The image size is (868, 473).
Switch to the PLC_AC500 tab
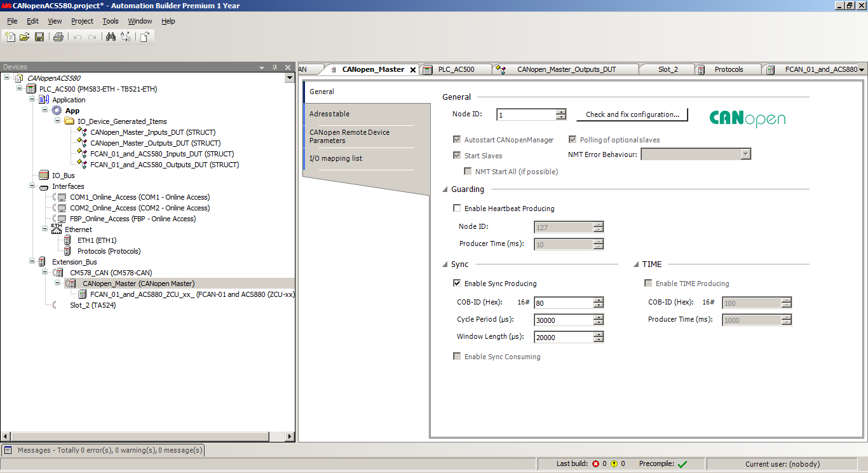(456, 69)
